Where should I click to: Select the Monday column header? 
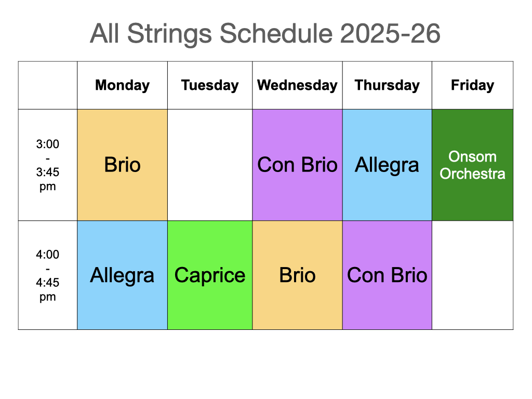tap(122, 85)
